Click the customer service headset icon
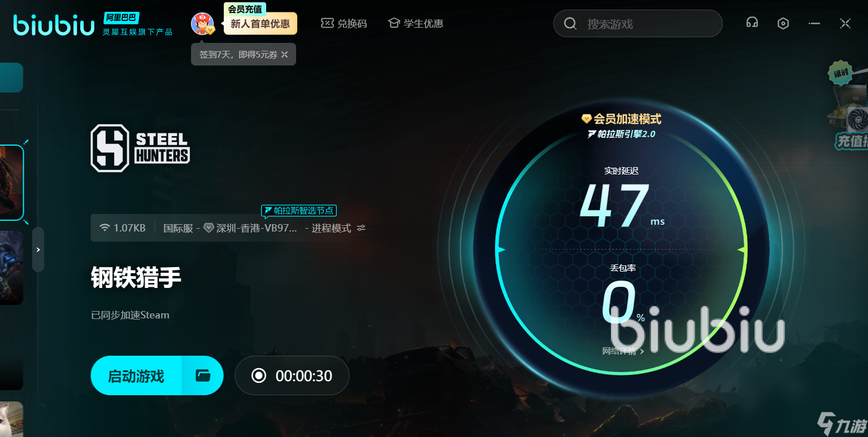868x437 pixels. pyautogui.click(x=752, y=23)
